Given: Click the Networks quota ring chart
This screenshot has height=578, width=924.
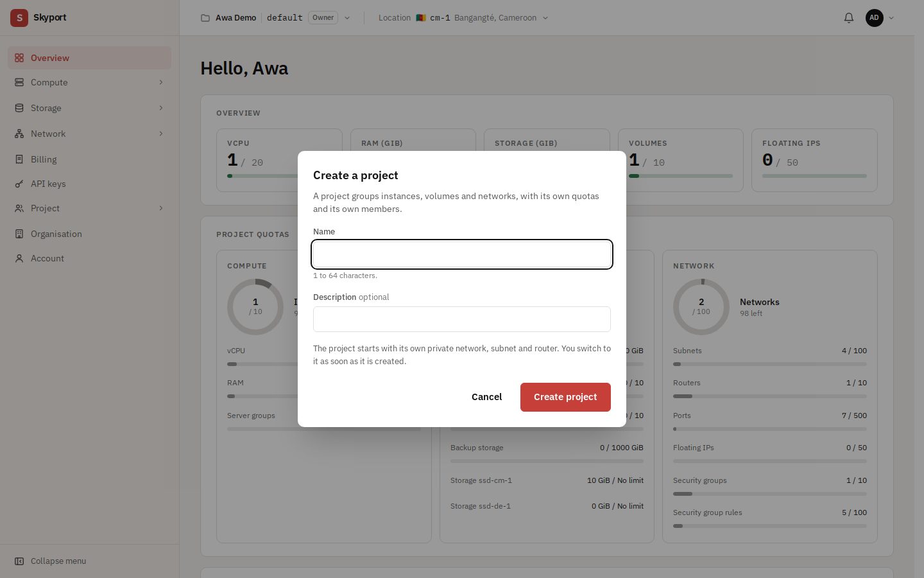Looking at the screenshot, I should [701, 307].
